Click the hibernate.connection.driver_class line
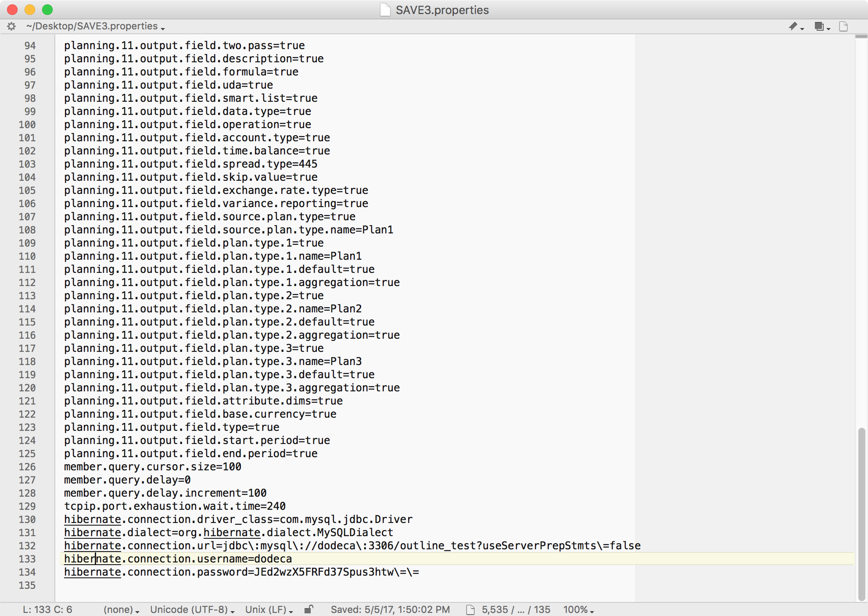Image resolution: width=868 pixels, height=616 pixels. tap(238, 519)
